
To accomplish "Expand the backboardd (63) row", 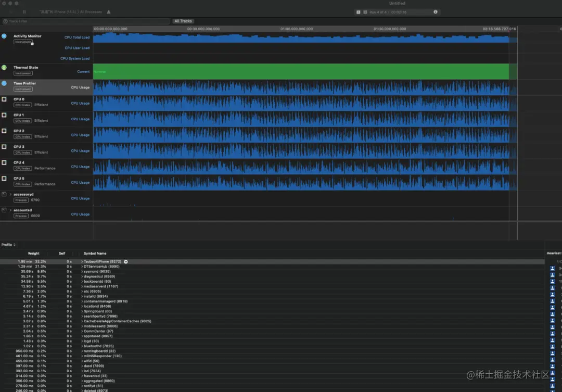I will [x=82, y=282].
